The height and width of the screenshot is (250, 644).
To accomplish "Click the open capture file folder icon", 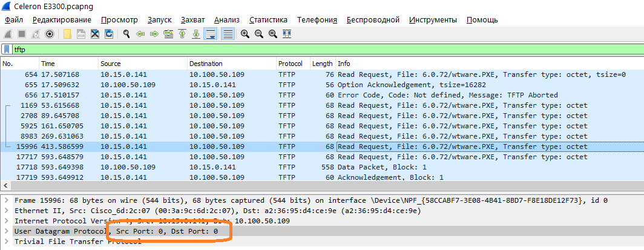I will (x=67, y=34).
